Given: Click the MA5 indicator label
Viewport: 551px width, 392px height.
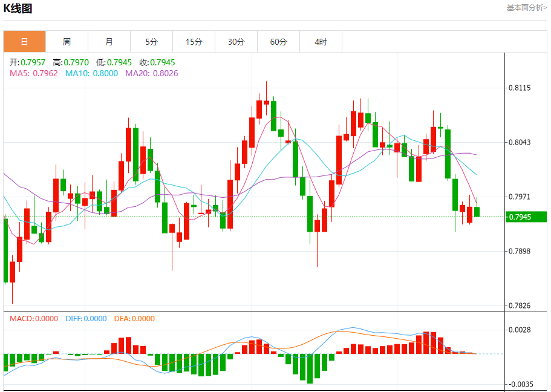Looking at the screenshot, I should pyautogui.click(x=33, y=73).
